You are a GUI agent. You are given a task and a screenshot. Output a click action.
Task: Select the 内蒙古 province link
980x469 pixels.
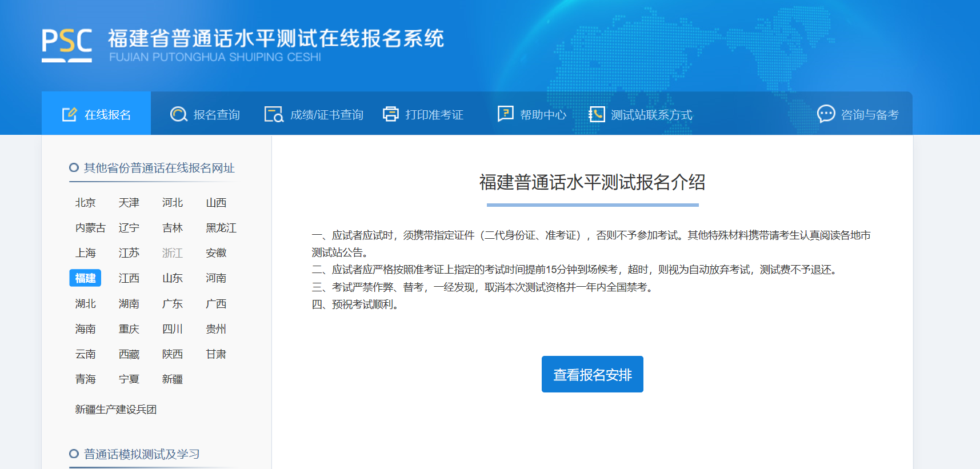90,228
